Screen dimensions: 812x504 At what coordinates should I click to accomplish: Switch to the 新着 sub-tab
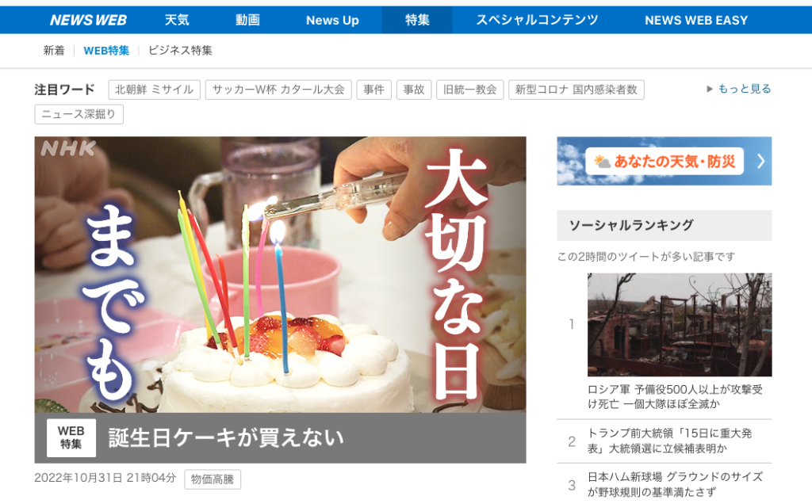point(54,50)
